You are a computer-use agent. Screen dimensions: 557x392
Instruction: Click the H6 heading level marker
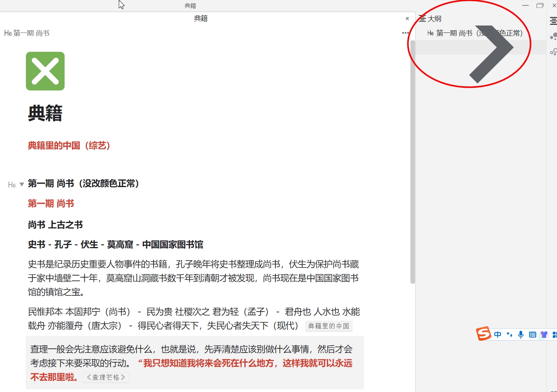click(x=12, y=185)
